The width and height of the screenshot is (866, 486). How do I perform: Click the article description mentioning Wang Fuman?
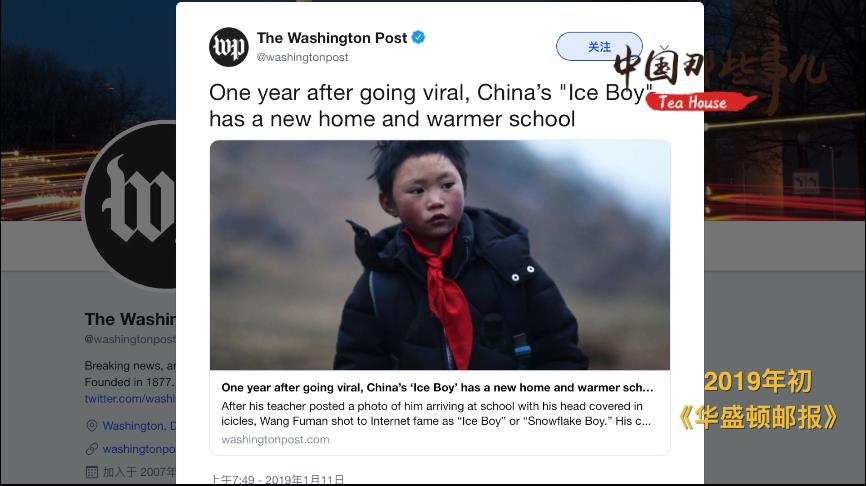tap(436, 414)
